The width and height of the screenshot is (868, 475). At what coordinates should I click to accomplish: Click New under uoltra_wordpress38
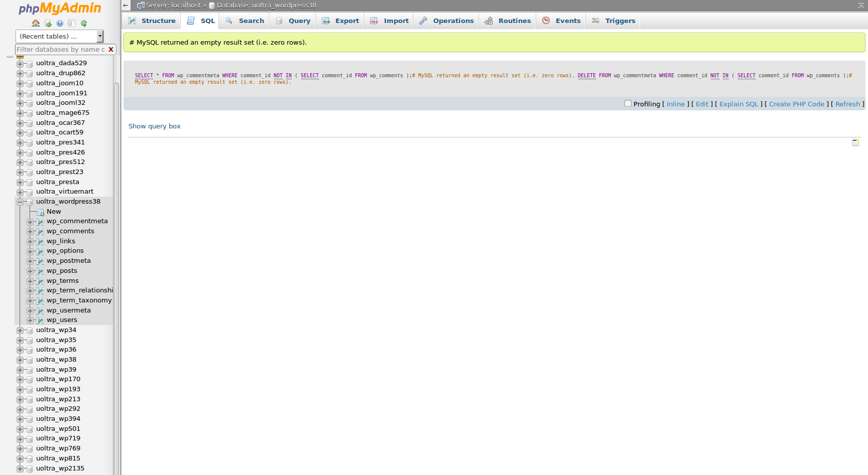[54, 212]
